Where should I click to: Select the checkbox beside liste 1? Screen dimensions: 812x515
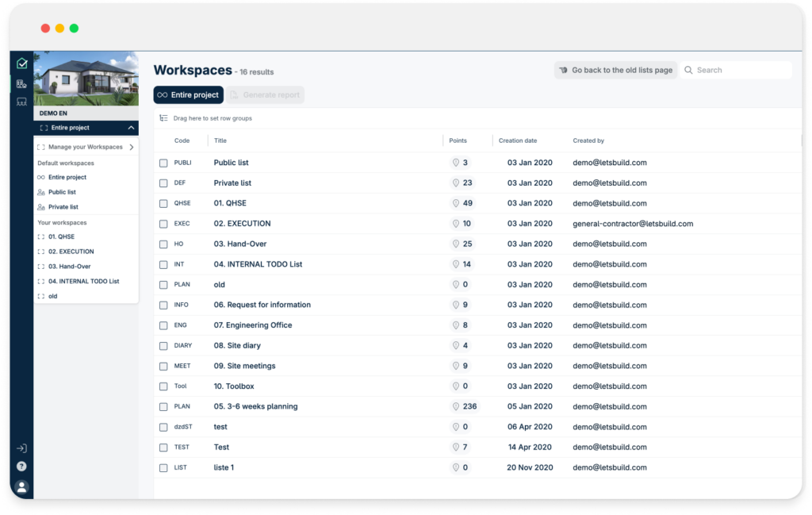163,467
